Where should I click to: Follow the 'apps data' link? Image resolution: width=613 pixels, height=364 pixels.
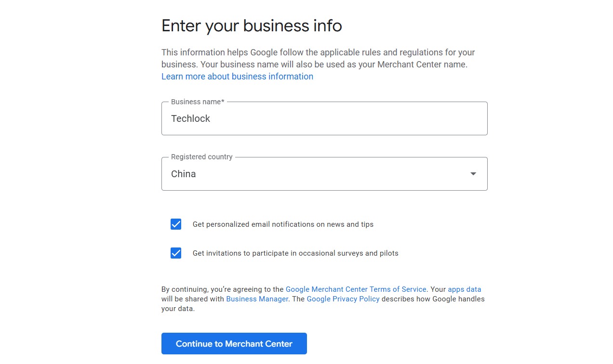pos(464,289)
